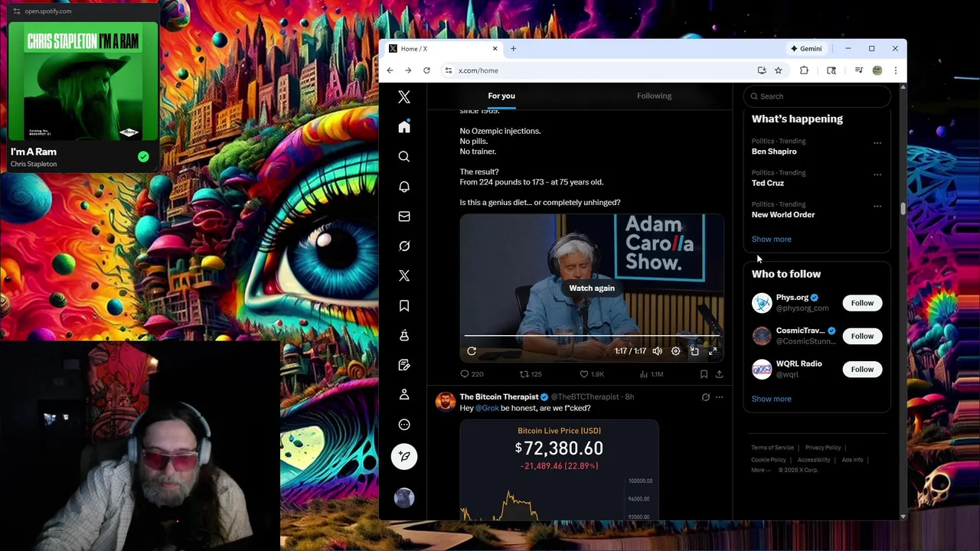Open Grok icon in X sidebar

(x=404, y=246)
